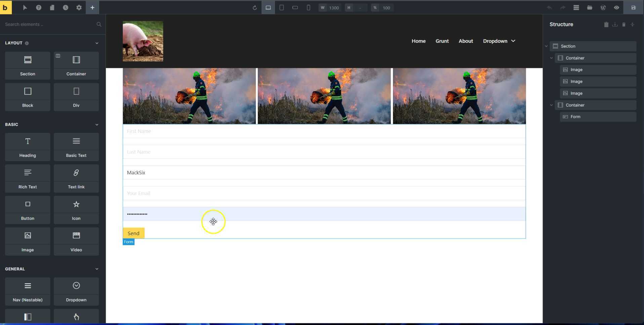Add a Dropdown element from the panel
The image size is (644, 325).
(x=76, y=291)
